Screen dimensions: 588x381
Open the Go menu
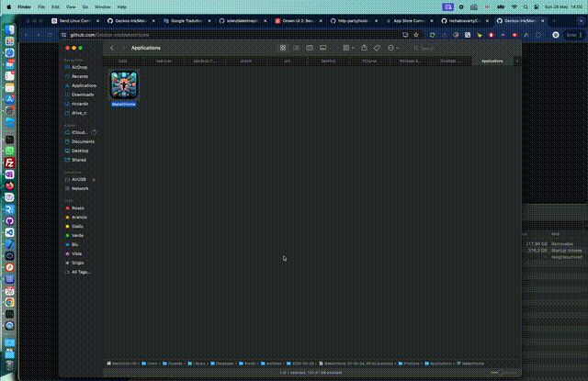85,6
